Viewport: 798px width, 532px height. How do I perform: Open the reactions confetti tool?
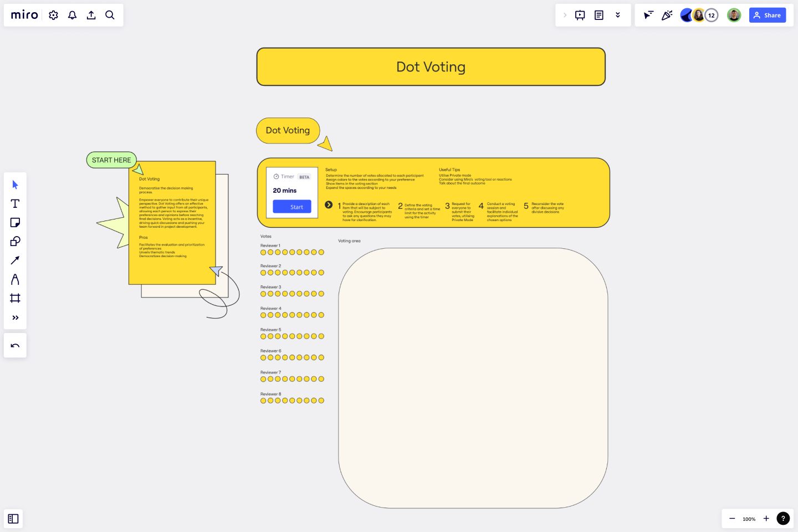667,15
